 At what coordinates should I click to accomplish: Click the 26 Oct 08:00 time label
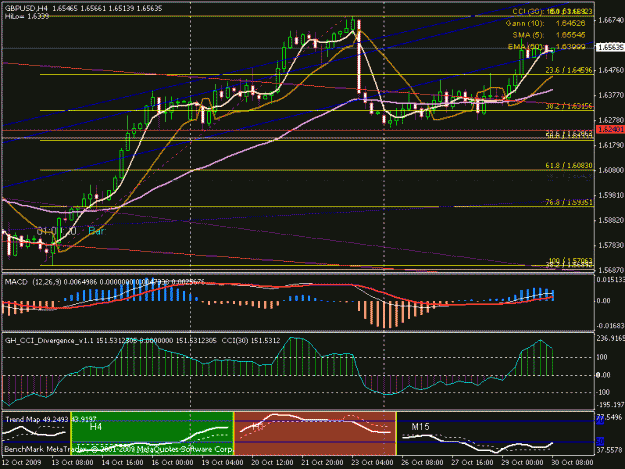click(422, 463)
